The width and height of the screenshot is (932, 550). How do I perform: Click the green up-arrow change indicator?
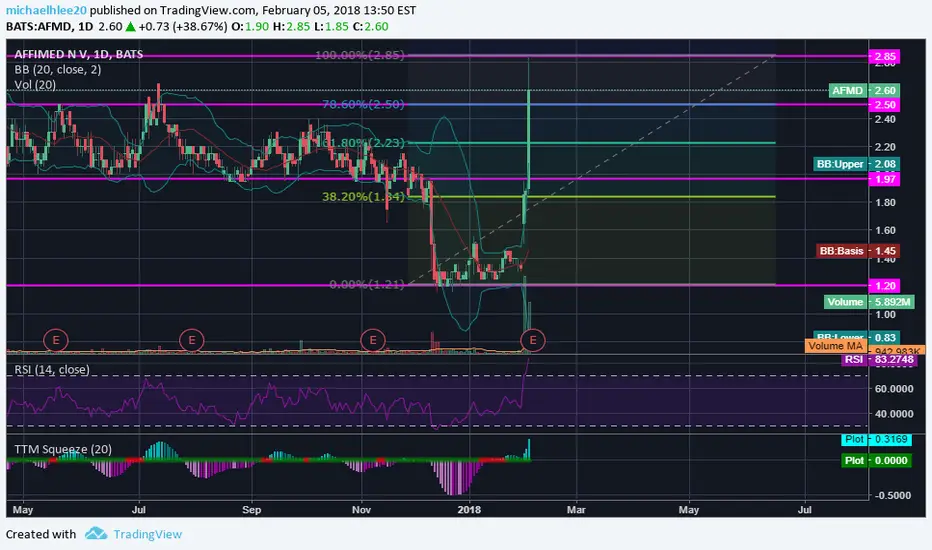(130, 27)
